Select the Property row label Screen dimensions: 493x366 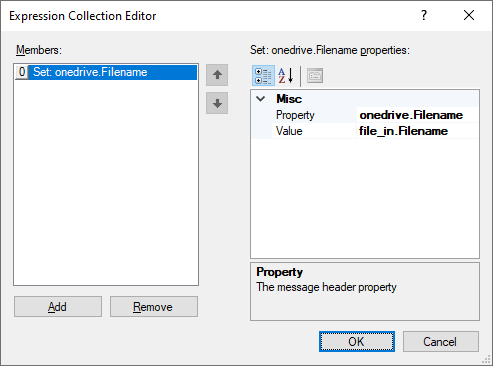pyautogui.click(x=314, y=115)
